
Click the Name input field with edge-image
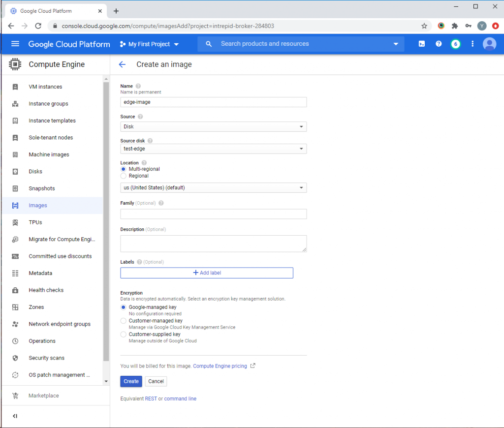point(214,102)
